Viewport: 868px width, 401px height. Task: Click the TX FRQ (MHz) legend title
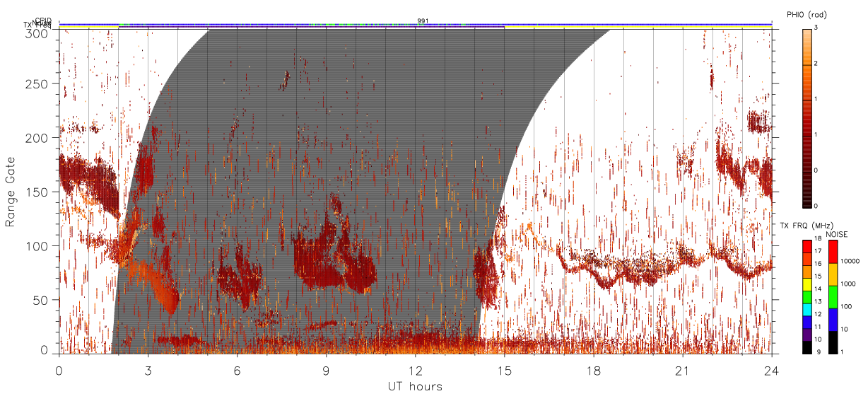(x=807, y=225)
